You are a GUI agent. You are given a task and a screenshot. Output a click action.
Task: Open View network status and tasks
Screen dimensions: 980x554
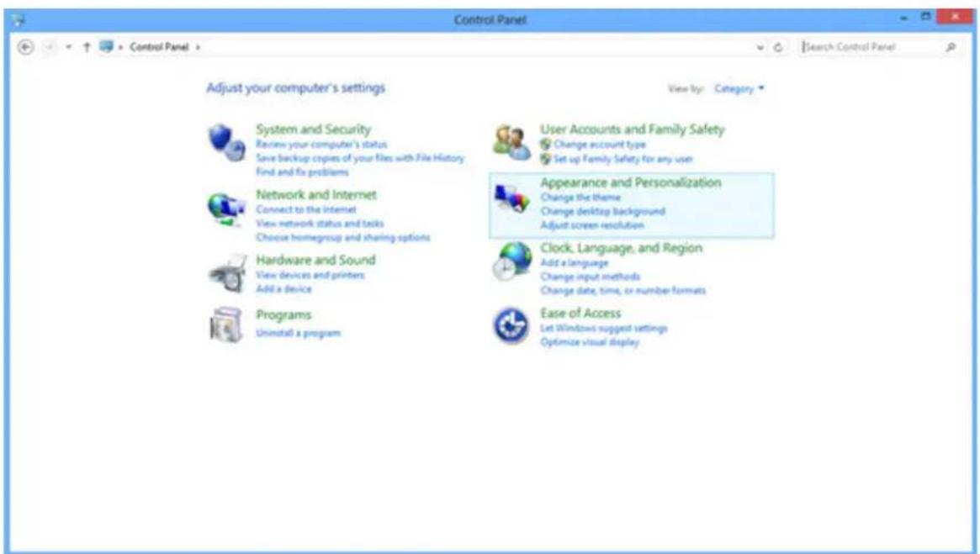[320, 223]
